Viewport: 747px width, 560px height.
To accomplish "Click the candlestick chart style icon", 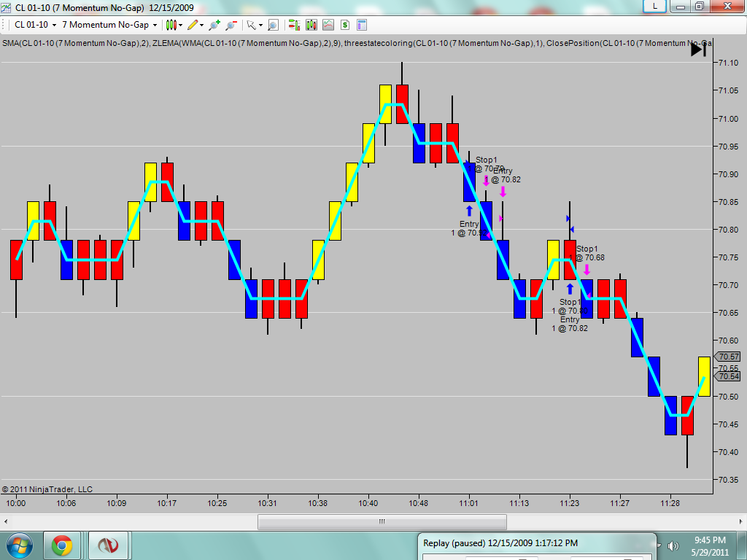I will [x=171, y=25].
